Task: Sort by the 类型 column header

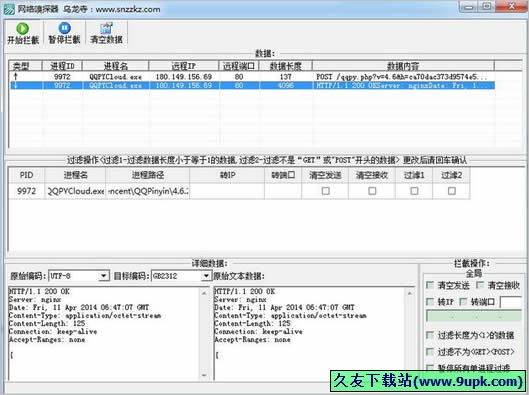Action: point(25,66)
